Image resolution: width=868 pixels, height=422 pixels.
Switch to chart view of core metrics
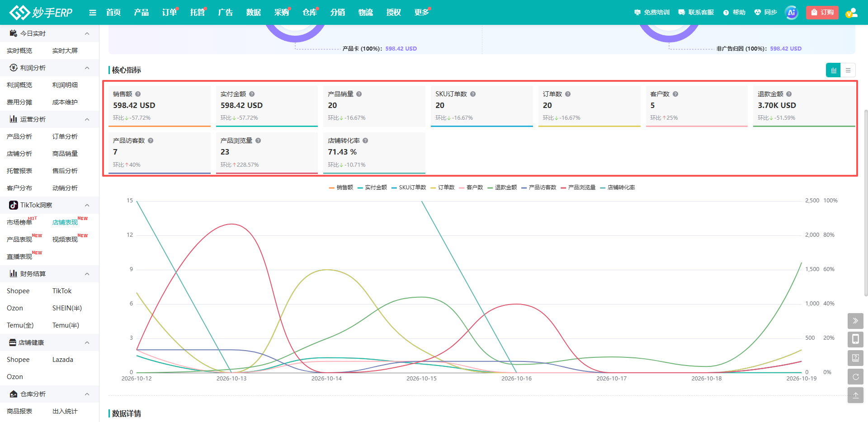point(833,70)
